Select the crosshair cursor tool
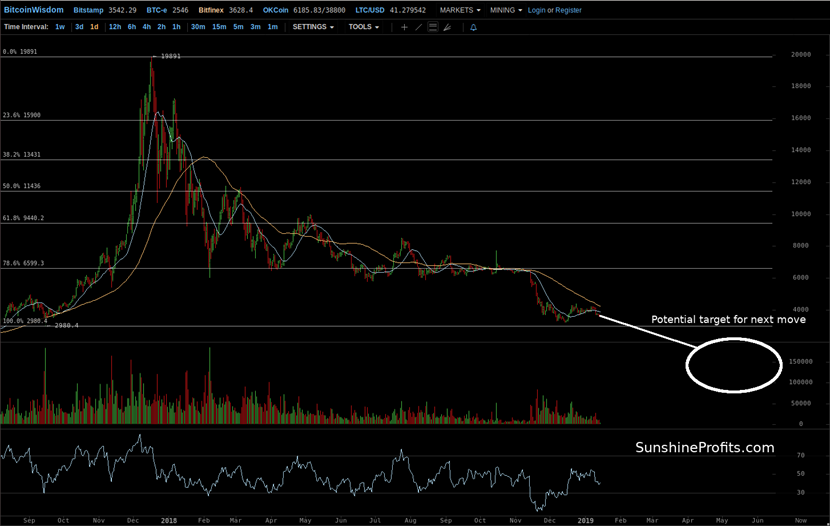Screen dimensions: 830x526 [404, 27]
